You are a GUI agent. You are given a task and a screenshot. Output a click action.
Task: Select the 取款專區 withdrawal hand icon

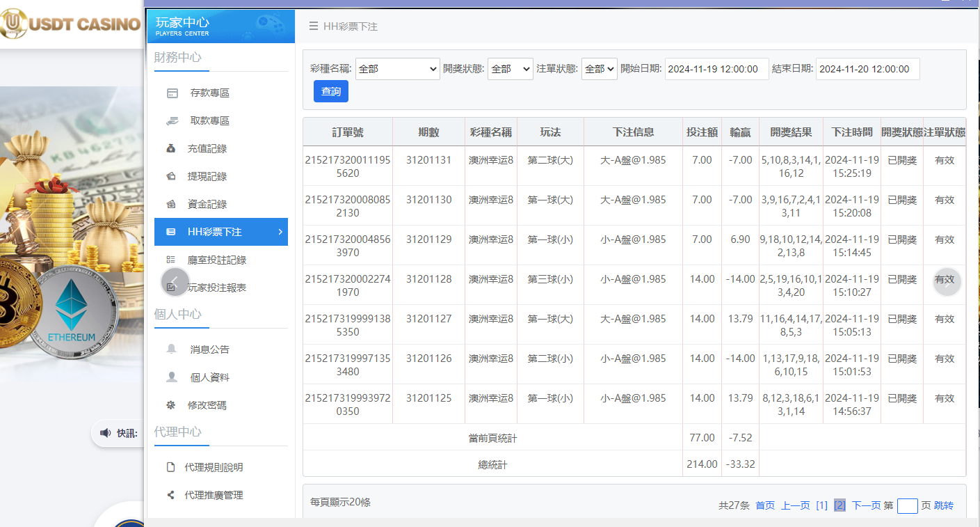click(x=172, y=120)
